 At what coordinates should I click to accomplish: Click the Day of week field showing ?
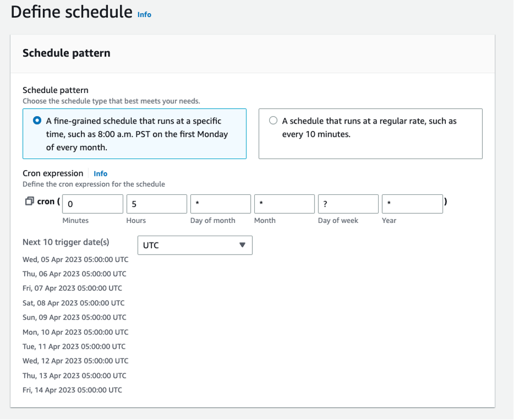pyautogui.click(x=347, y=204)
